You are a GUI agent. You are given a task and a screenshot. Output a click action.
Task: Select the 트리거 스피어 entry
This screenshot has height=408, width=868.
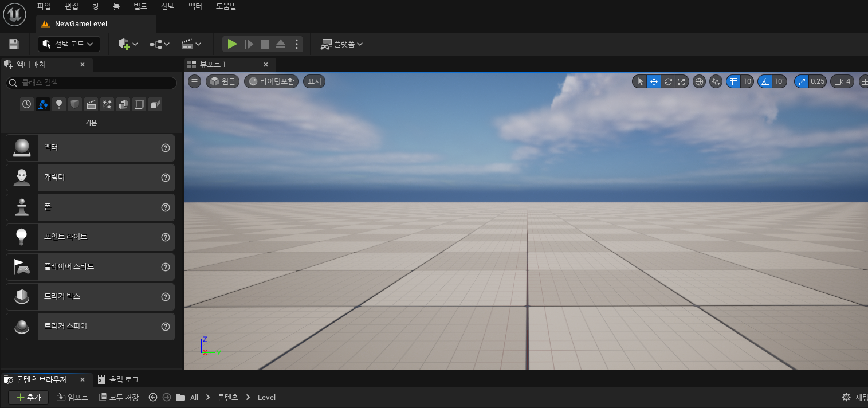91,327
